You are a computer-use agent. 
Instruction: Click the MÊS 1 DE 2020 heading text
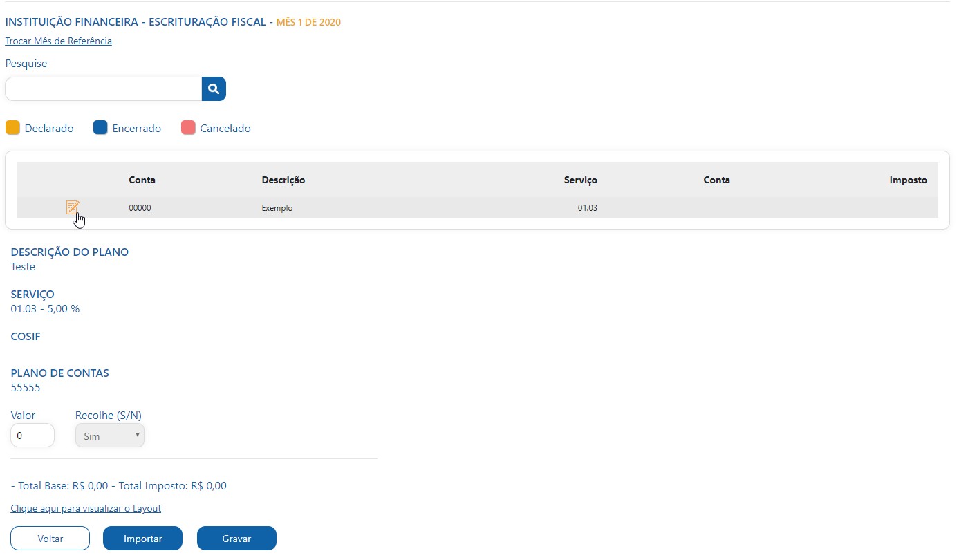308,22
